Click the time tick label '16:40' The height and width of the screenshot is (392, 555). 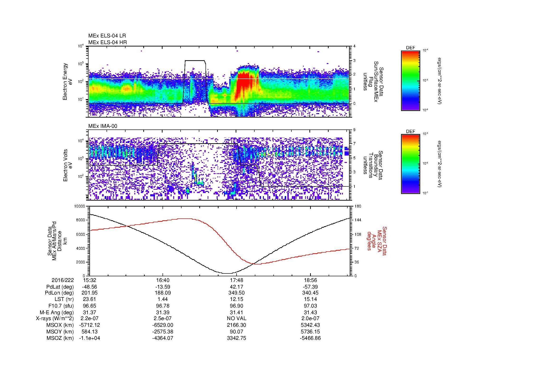click(x=163, y=280)
